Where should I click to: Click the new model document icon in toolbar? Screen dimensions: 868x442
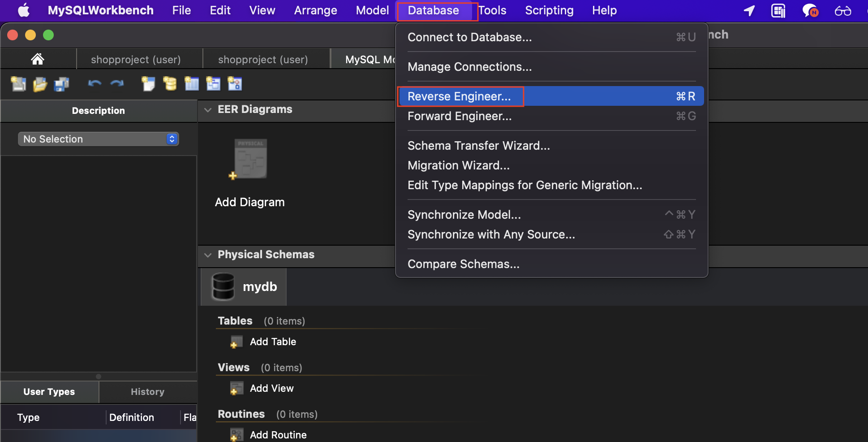(x=18, y=84)
